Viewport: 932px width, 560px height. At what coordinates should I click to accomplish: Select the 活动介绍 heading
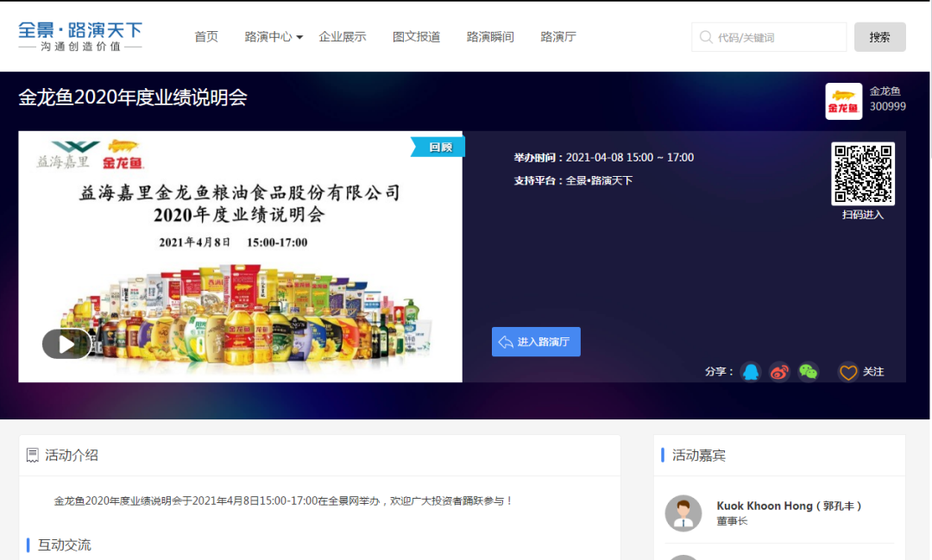click(72, 456)
